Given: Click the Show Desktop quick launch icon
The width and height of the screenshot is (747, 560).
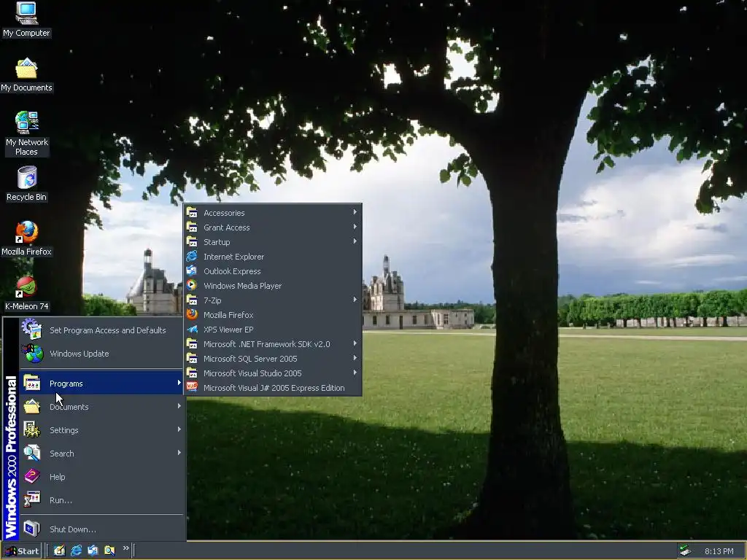Looking at the screenshot, I should tap(59, 551).
